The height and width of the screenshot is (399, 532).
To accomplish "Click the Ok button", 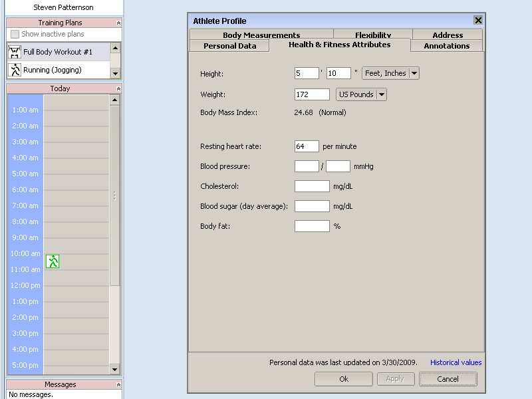I will pos(344,379).
